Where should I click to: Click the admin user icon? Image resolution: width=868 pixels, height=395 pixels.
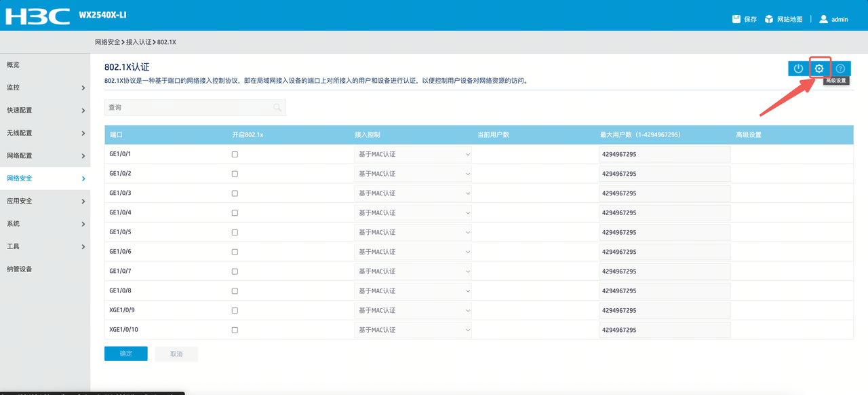click(823, 19)
